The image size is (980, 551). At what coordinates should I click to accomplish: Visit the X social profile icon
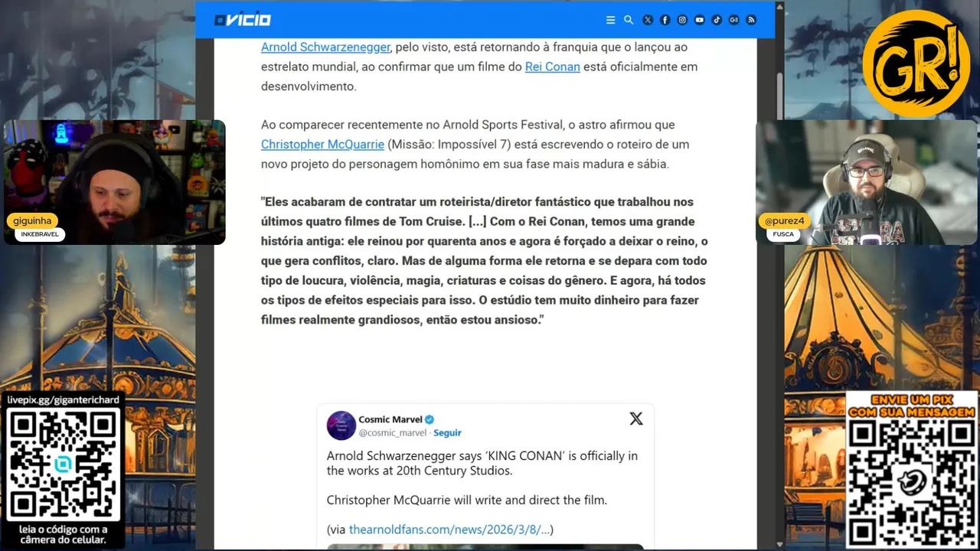[x=648, y=20]
